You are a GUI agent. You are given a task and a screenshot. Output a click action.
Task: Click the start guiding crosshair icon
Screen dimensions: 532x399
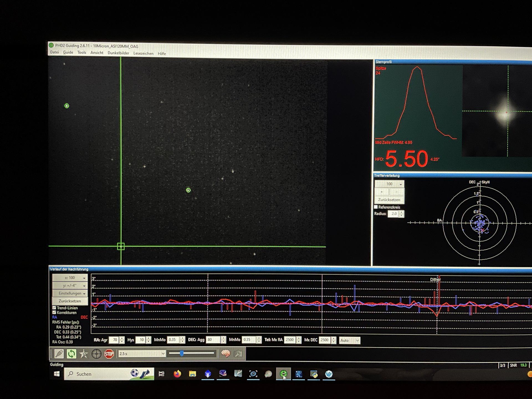[96, 354]
